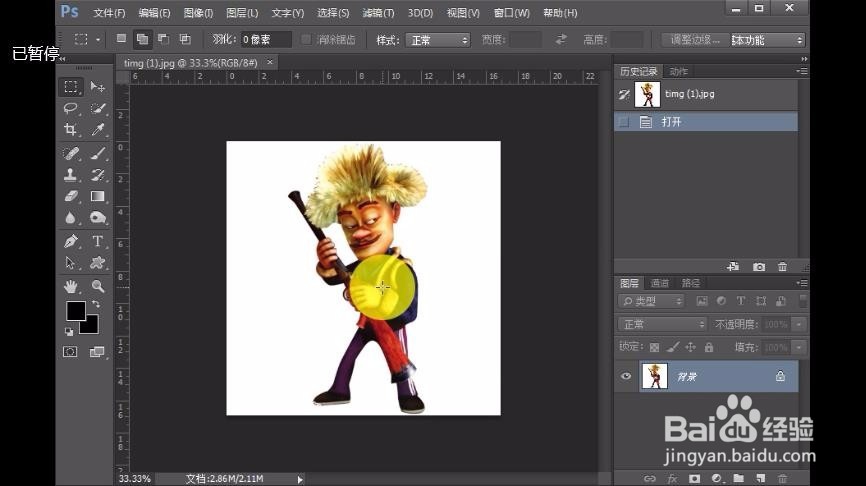Switch to the 动作 actions tab
Viewport: 866px width, 486px height.
pyautogui.click(x=679, y=71)
